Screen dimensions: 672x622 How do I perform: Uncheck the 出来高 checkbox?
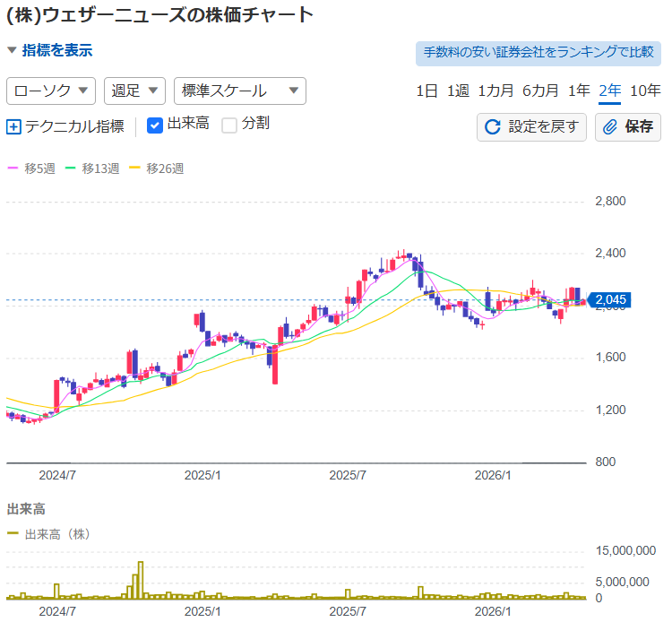tap(155, 126)
